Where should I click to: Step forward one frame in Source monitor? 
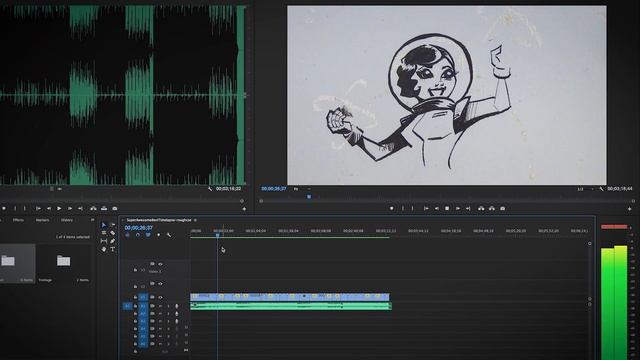[70, 209]
